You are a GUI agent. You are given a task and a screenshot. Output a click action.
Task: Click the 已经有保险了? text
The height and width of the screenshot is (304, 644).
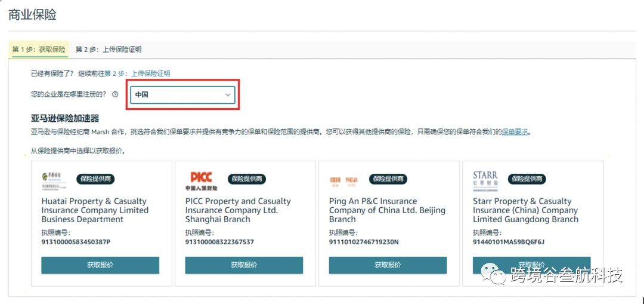pyautogui.click(x=52, y=73)
